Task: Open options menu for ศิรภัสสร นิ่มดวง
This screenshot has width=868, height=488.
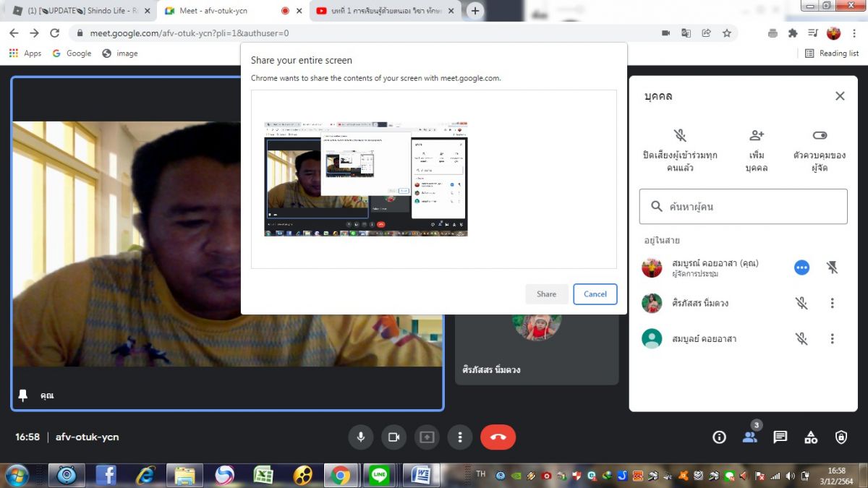Action: click(x=832, y=303)
